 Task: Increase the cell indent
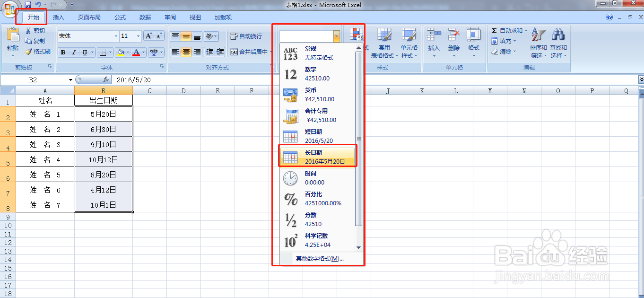(220, 52)
